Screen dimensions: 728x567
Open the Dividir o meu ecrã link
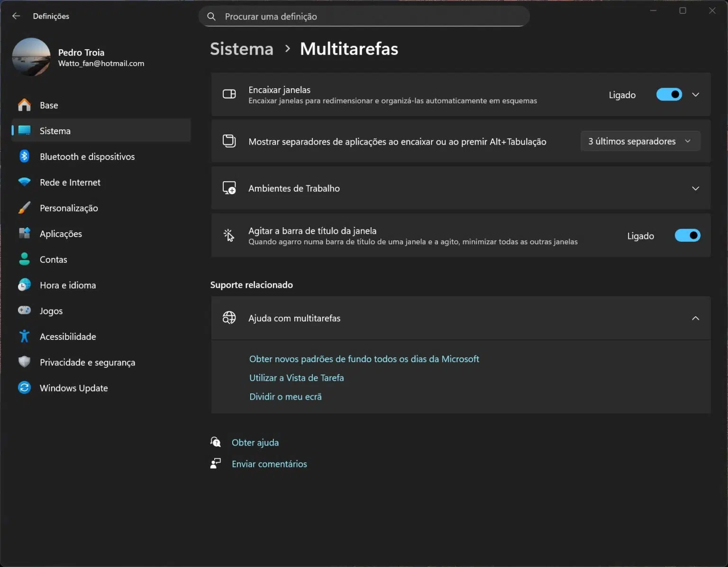tap(285, 397)
